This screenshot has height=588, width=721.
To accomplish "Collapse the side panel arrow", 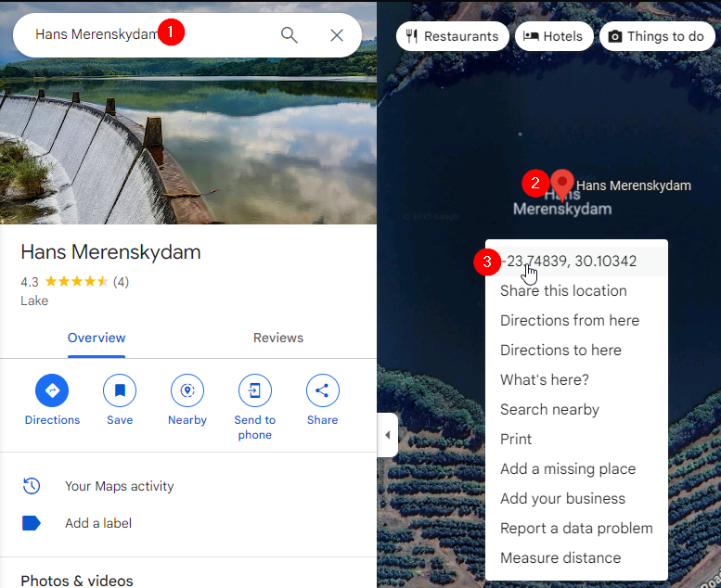I will tap(387, 435).
